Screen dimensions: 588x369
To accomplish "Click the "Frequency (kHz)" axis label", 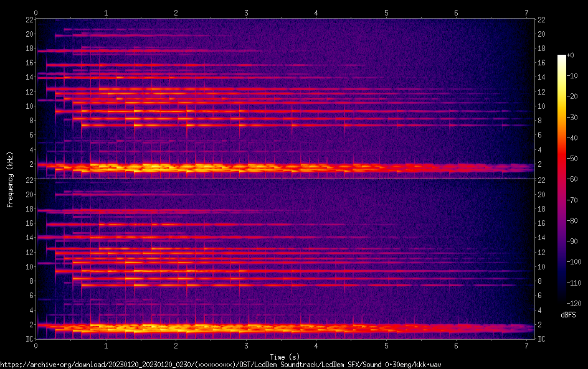I will pos(10,179).
